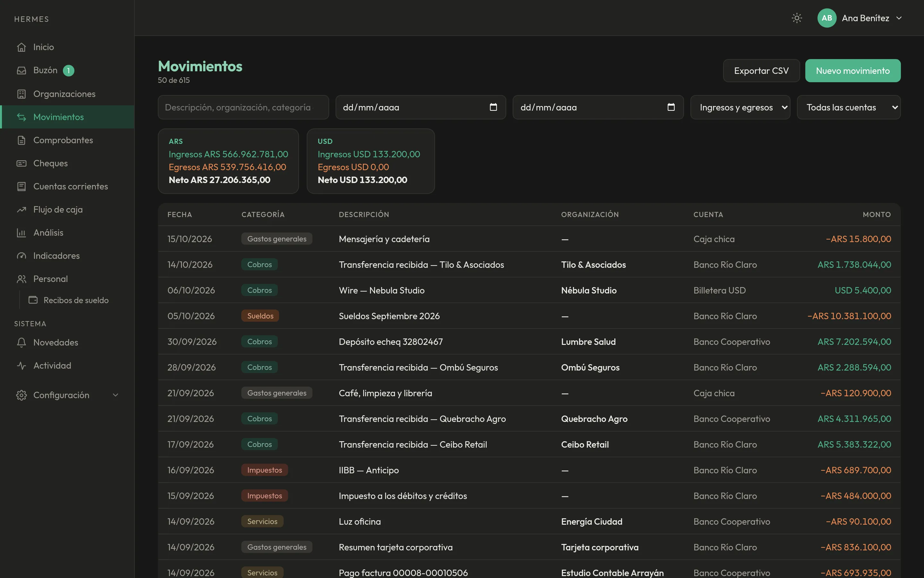Click the Indicadores gauge icon
This screenshot has height=578, width=924.
[21, 256]
